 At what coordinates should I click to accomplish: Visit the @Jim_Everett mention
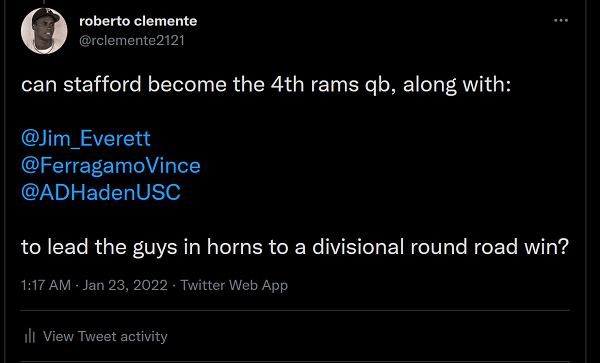coord(86,138)
